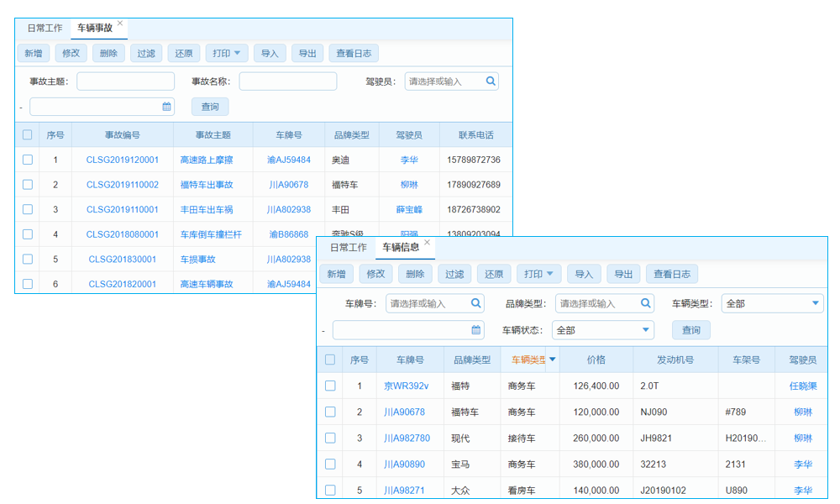The image size is (840, 504).
Task: Click driver link 任晓果
Action: point(801,386)
